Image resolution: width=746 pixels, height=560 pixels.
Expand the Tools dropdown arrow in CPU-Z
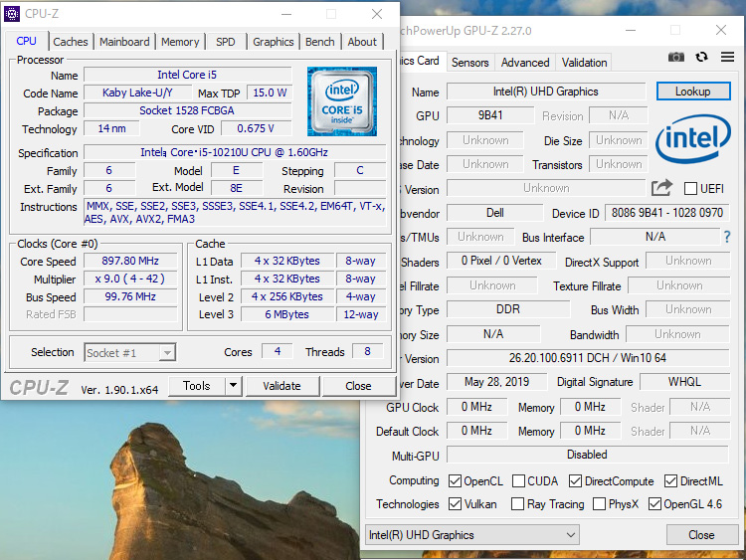tap(233, 385)
